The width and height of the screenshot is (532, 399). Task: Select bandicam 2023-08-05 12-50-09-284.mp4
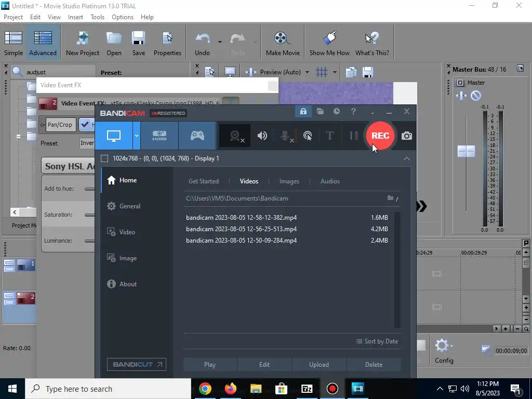[x=287, y=240]
